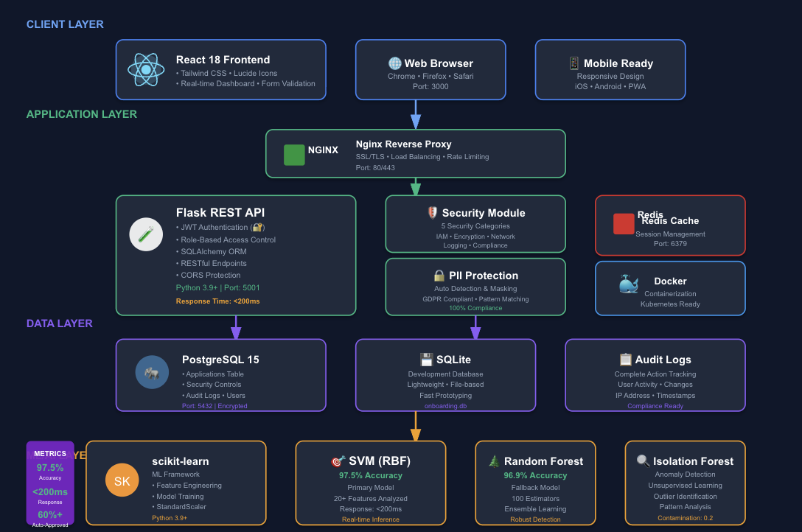
Task: Select the React 18 Frontend heading
Action: (x=223, y=60)
